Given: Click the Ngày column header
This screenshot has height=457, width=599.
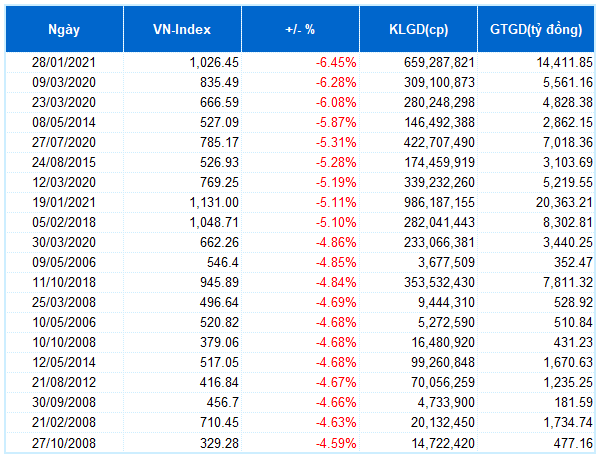Looking at the screenshot, I should tap(64, 29).
